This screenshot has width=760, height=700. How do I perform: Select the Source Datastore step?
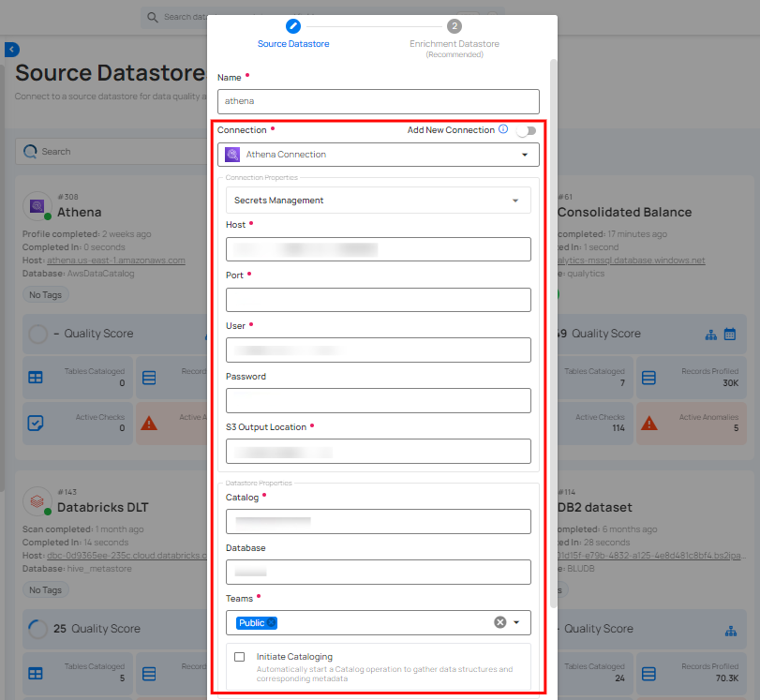293,26
